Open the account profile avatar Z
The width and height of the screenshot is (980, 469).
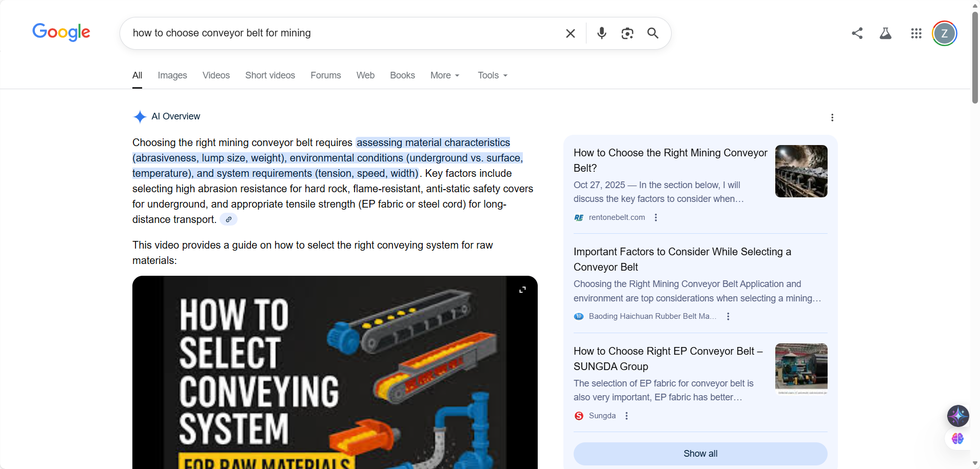coord(945,33)
